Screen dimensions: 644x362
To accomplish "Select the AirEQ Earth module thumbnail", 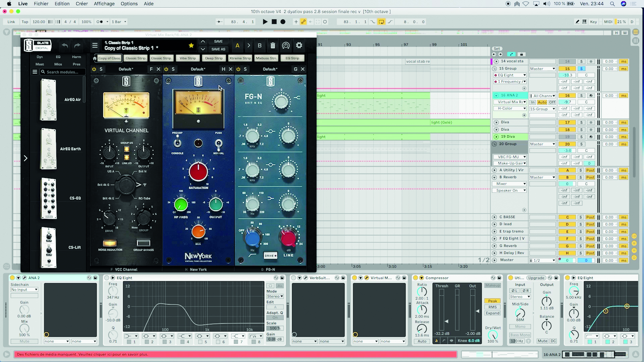I will coord(48,149).
